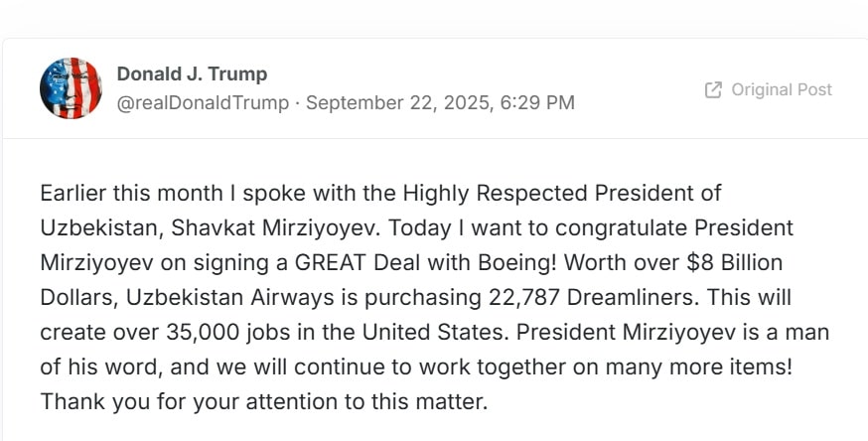Click the dot separator after the handle
This screenshot has width=868, height=441.
click(298, 103)
